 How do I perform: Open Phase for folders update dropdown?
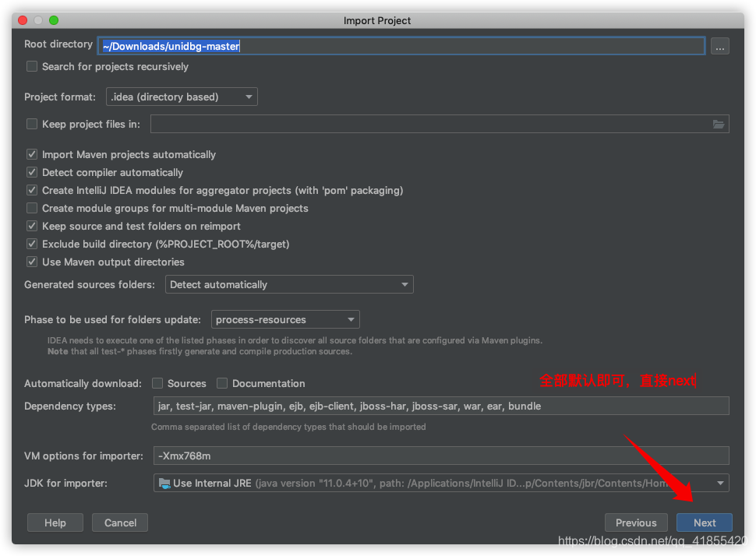pos(285,320)
